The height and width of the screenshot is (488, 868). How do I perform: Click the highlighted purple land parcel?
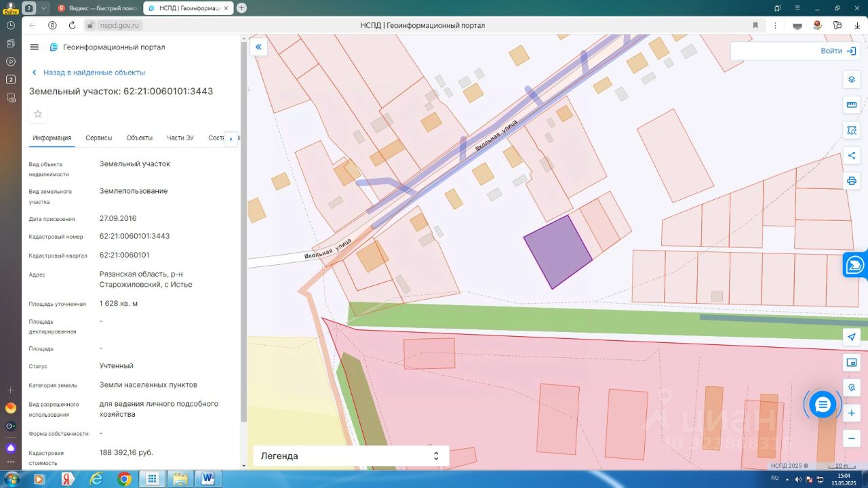[557, 253]
